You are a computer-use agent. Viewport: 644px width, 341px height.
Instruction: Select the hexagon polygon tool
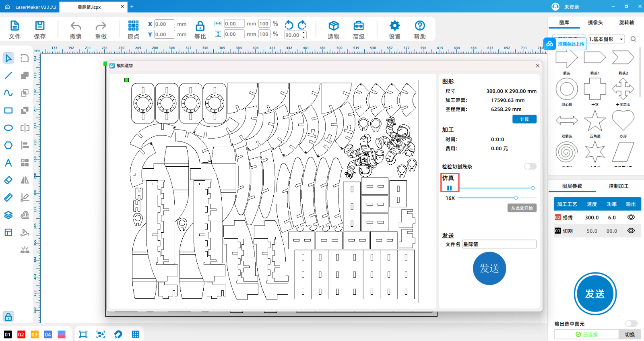point(8,145)
